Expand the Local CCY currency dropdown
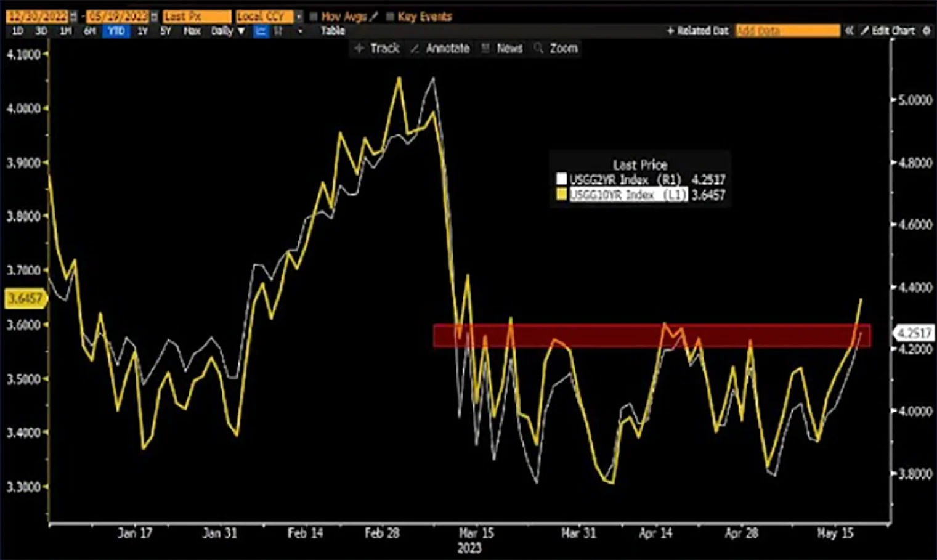The width and height of the screenshot is (937, 560). [299, 17]
